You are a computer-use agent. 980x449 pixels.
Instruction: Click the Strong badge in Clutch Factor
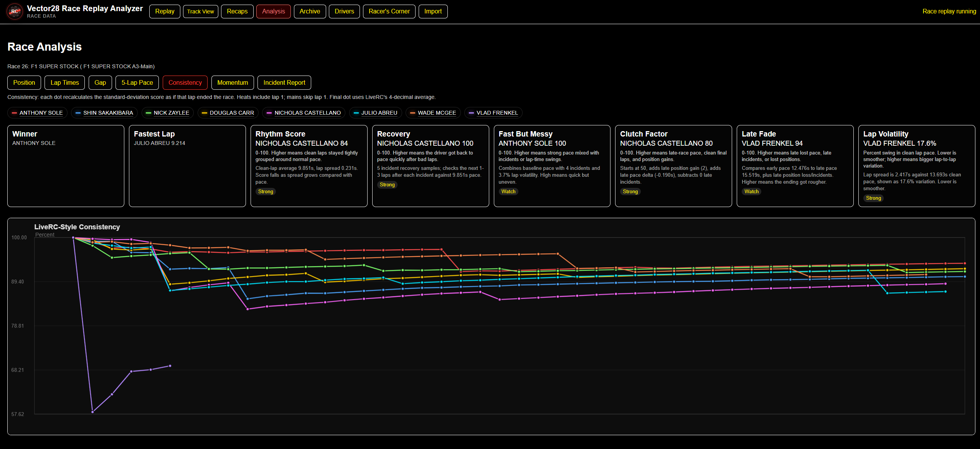tap(630, 192)
